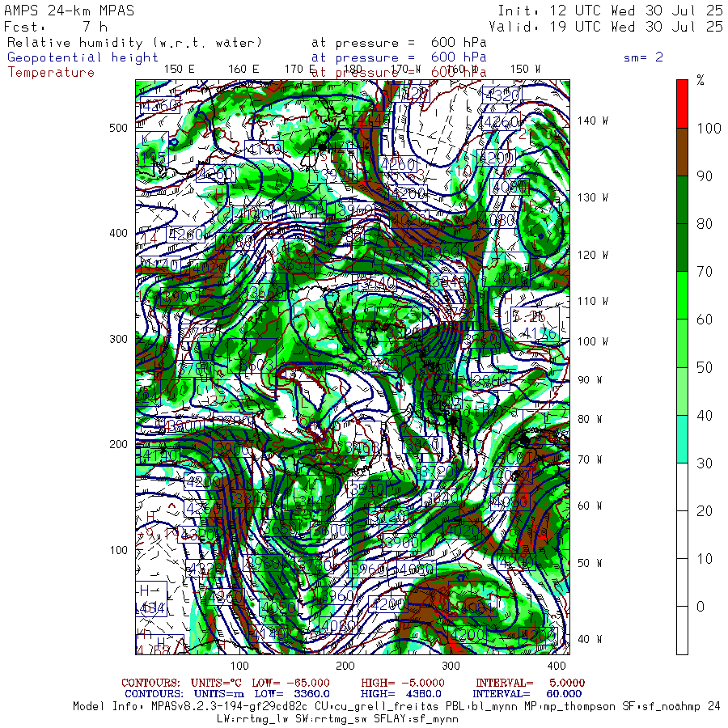Click the blue '600 hPa' pressure value
Viewport: 728px width, 728px height.
(459, 57)
